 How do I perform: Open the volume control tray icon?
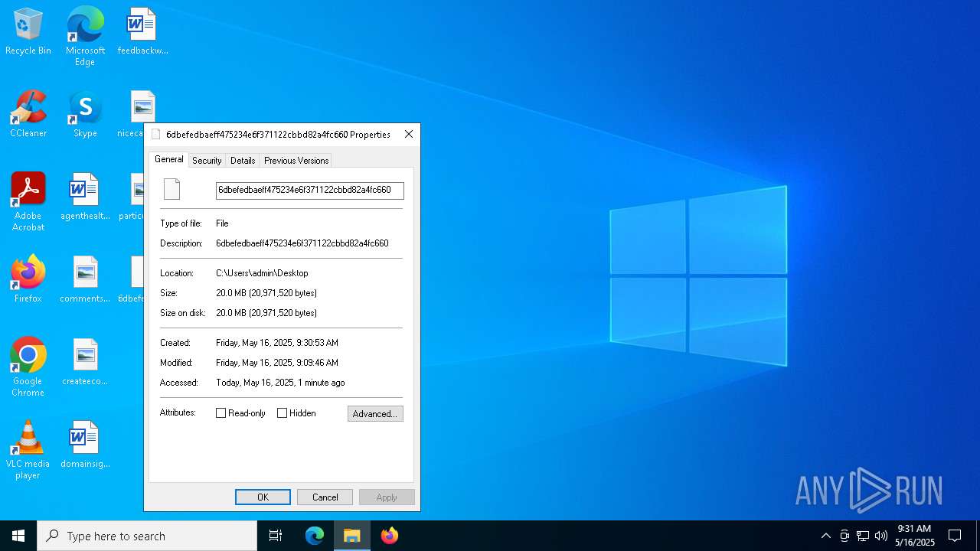point(881,536)
